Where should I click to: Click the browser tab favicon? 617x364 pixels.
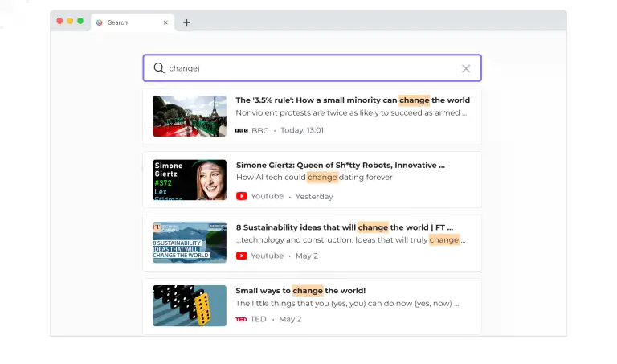point(100,22)
